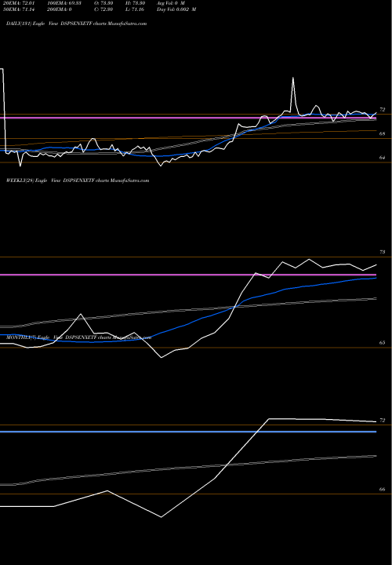392x565 pixels.
Task: Click the WEEKLY(28) Eagle View chart title
Action: pos(78,180)
